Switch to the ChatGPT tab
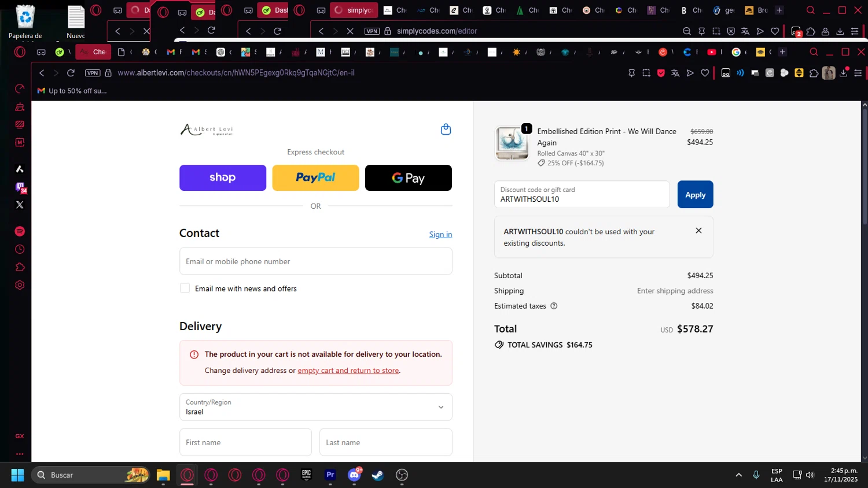This screenshot has width=868, height=488. 223,52
